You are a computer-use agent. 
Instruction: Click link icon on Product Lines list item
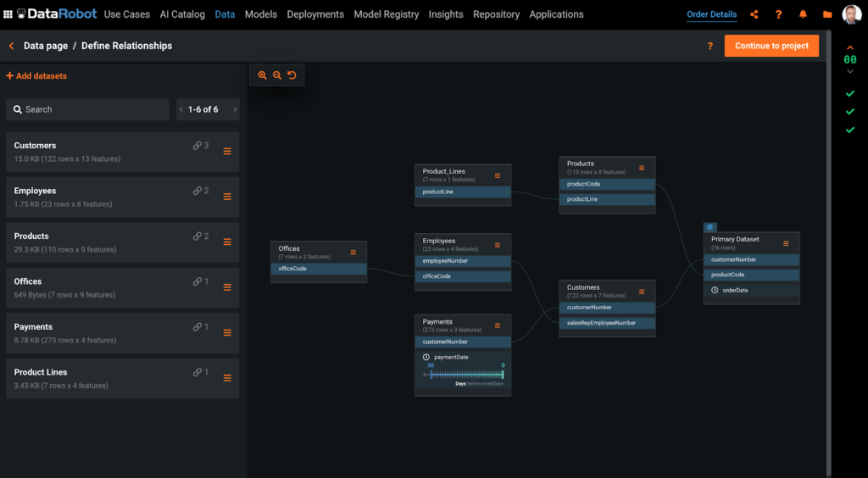coord(197,372)
